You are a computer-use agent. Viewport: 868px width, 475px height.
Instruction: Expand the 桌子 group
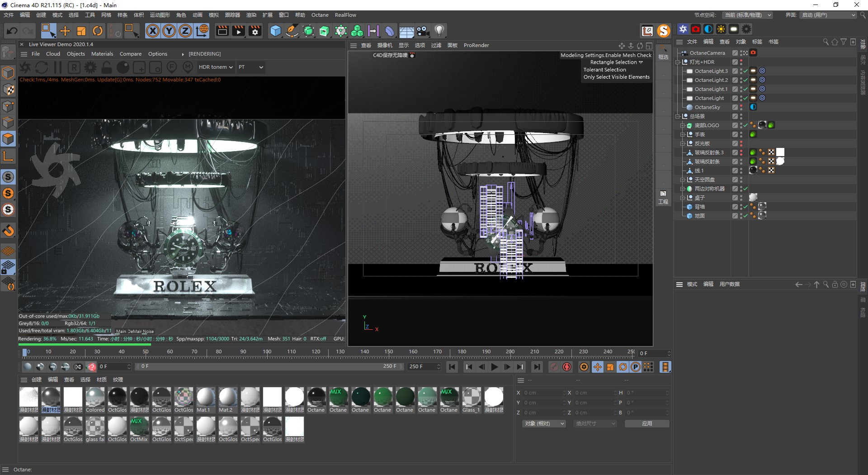click(683, 198)
